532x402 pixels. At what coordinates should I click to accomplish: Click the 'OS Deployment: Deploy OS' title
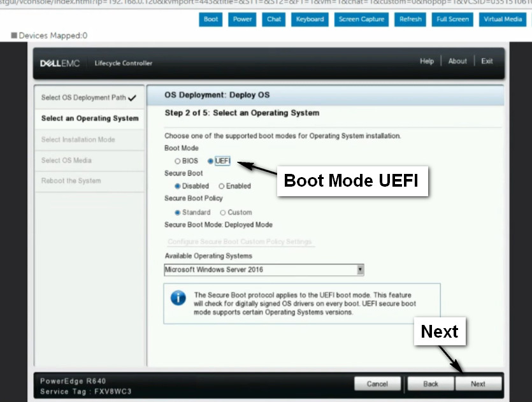(x=217, y=95)
